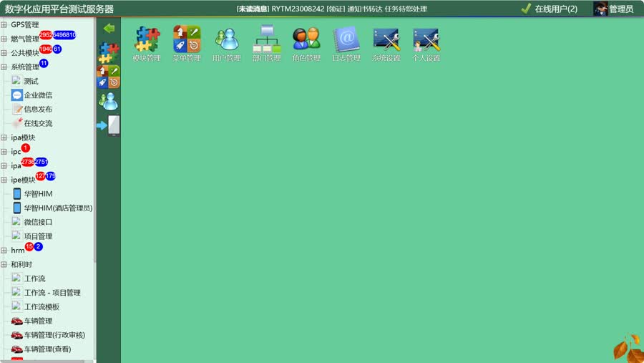Expand the GPS管理 tree node
The image size is (644, 363).
[x=4, y=24]
